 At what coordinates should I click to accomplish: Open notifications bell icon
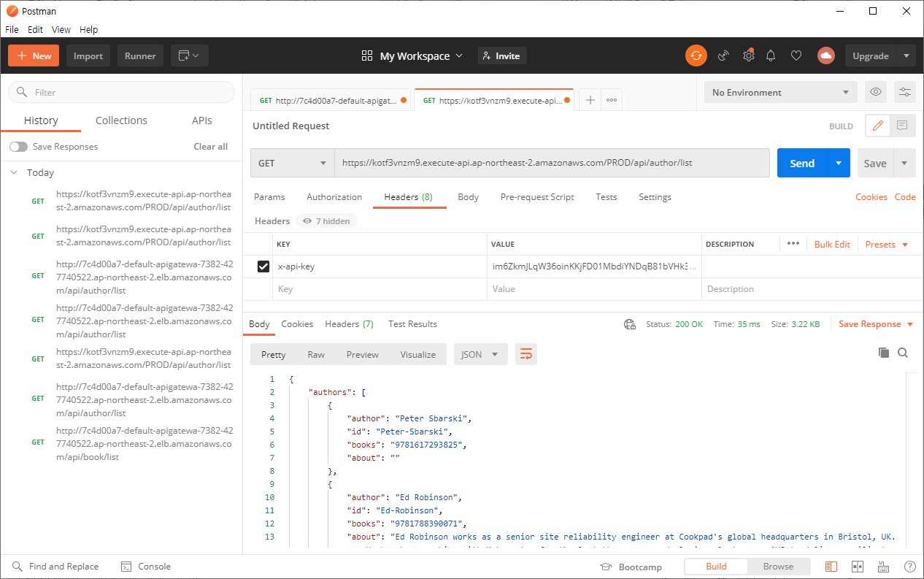[x=771, y=55]
